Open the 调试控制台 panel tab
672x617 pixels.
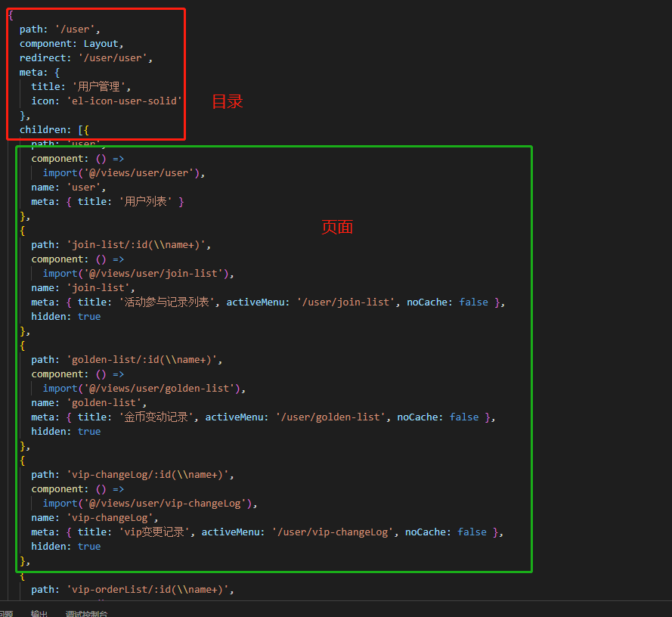coord(86,613)
